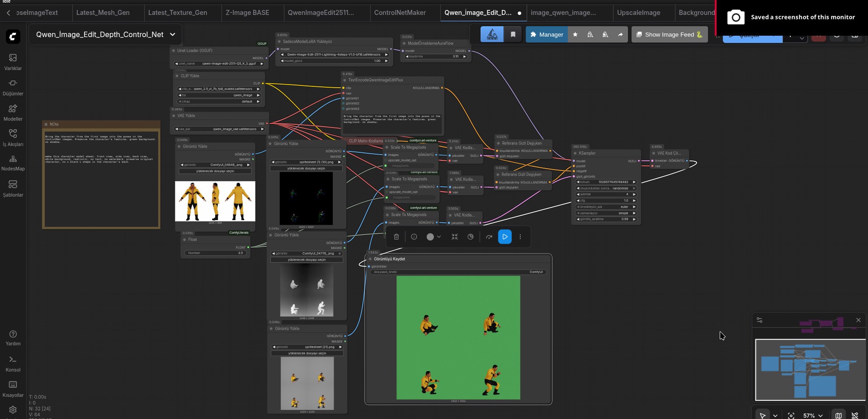Open the Modeller sidebar panel
The height and width of the screenshot is (419, 868).
coord(13,113)
